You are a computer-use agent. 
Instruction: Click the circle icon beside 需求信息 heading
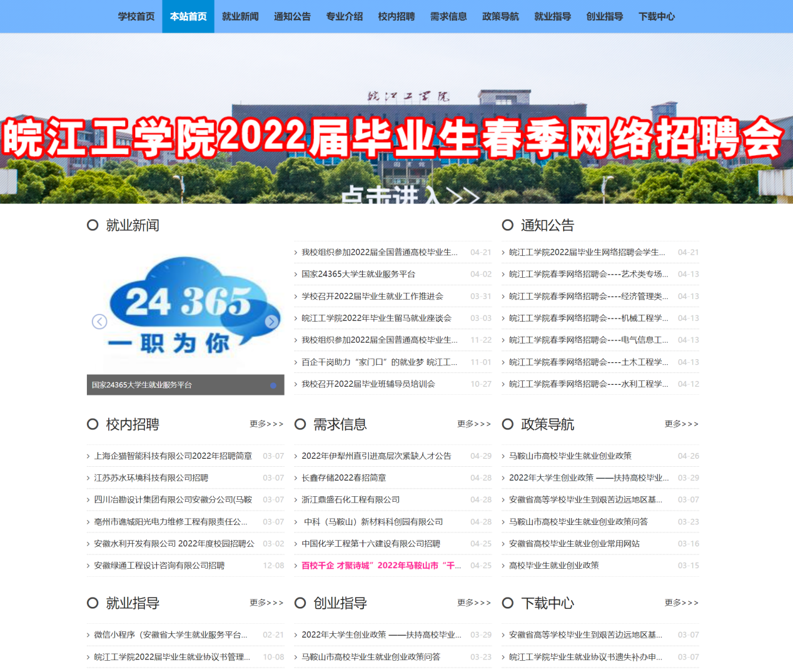[x=300, y=424]
